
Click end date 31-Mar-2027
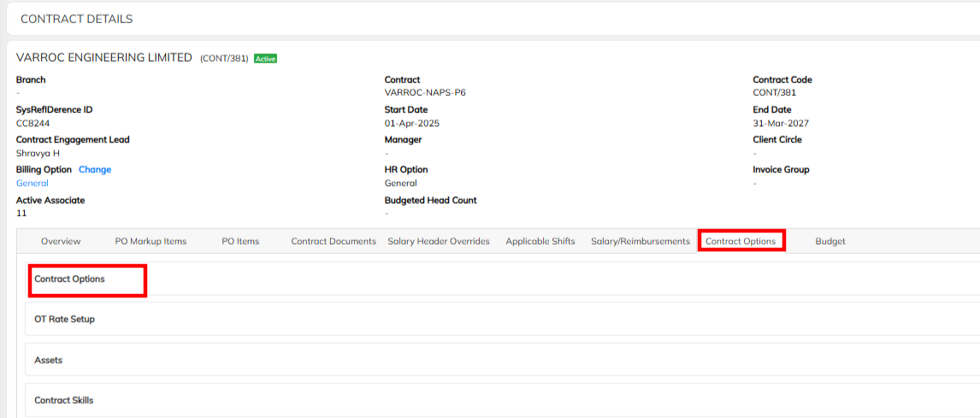pyautogui.click(x=781, y=123)
